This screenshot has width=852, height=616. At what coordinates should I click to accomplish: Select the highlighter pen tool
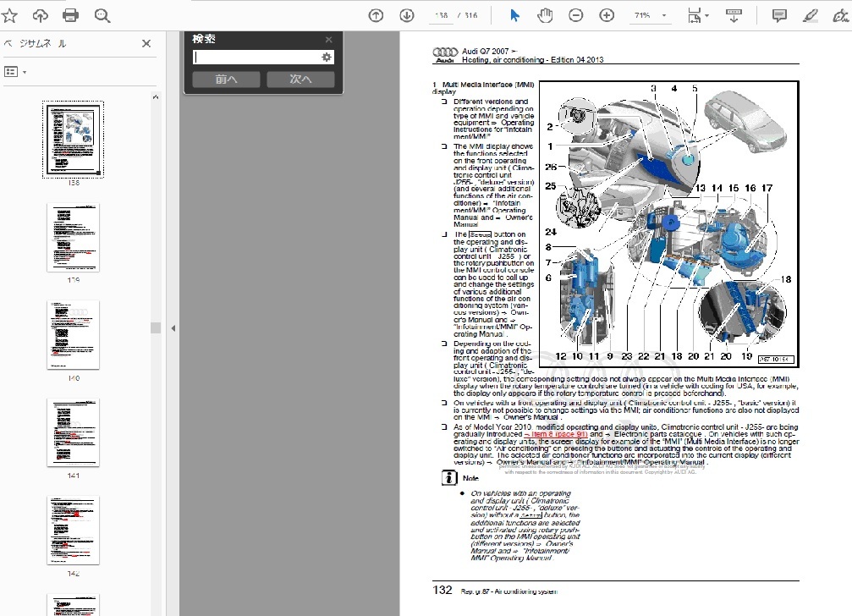(811, 15)
